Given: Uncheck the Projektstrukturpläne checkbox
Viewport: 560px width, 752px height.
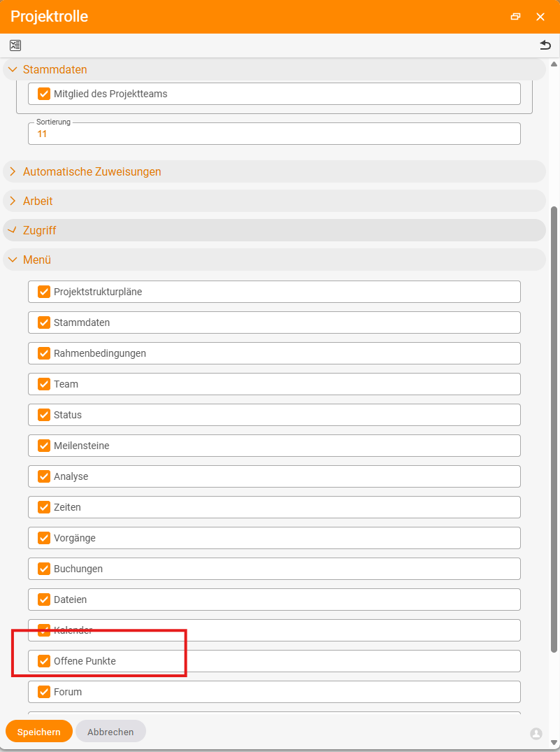Looking at the screenshot, I should pos(43,292).
